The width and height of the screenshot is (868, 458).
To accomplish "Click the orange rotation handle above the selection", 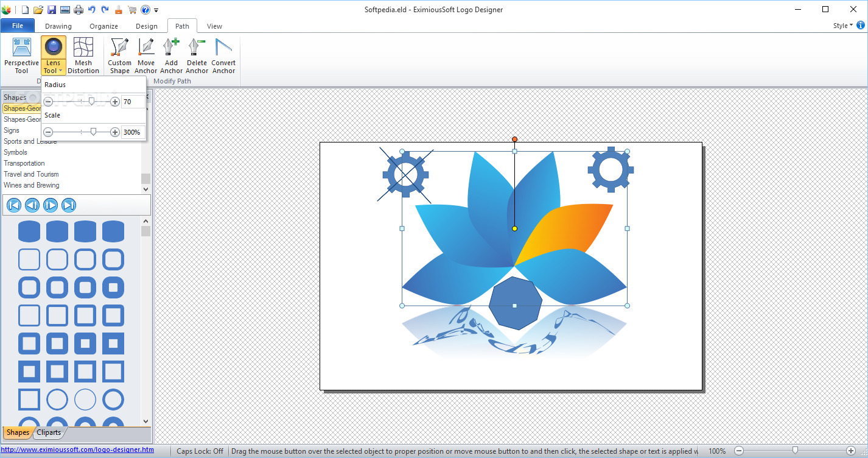I will tap(514, 139).
